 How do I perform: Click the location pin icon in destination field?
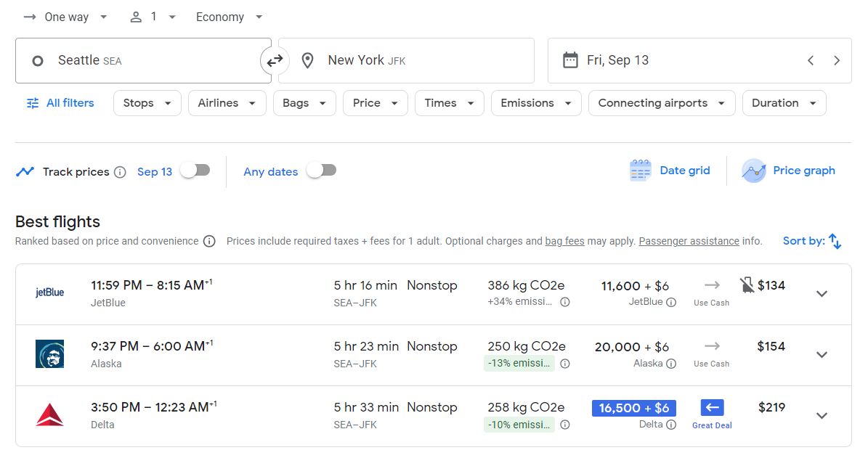click(307, 60)
